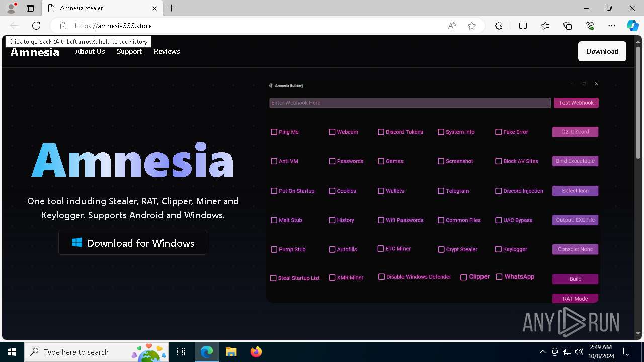Click the C2: Discord button
The image size is (644, 362).
pos(575,132)
